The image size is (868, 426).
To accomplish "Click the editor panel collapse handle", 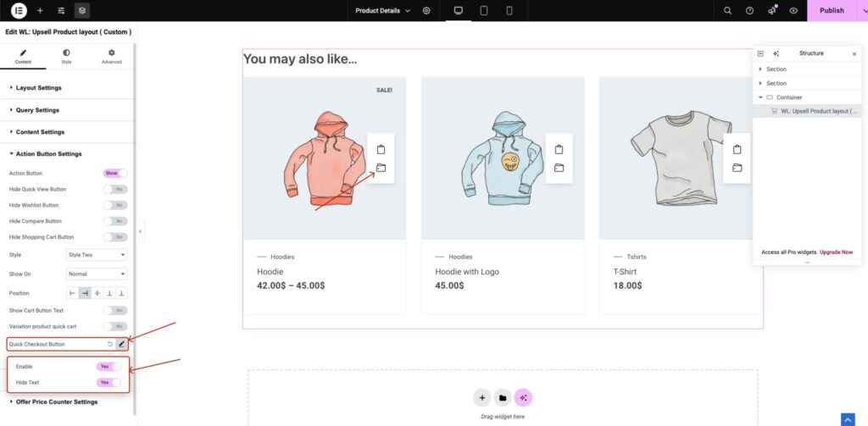I will coord(140,231).
